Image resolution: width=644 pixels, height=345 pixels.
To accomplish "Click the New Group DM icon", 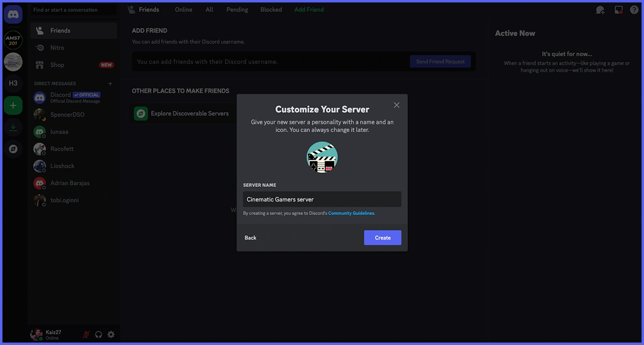I will pos(600,10).
